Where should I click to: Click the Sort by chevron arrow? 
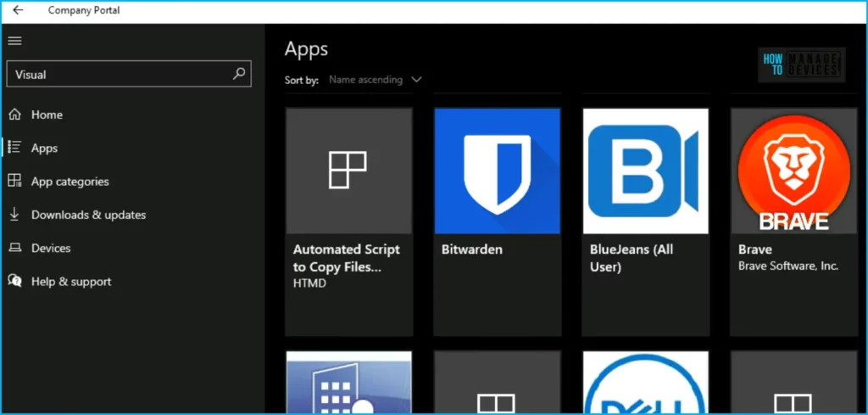click(416, 80)
